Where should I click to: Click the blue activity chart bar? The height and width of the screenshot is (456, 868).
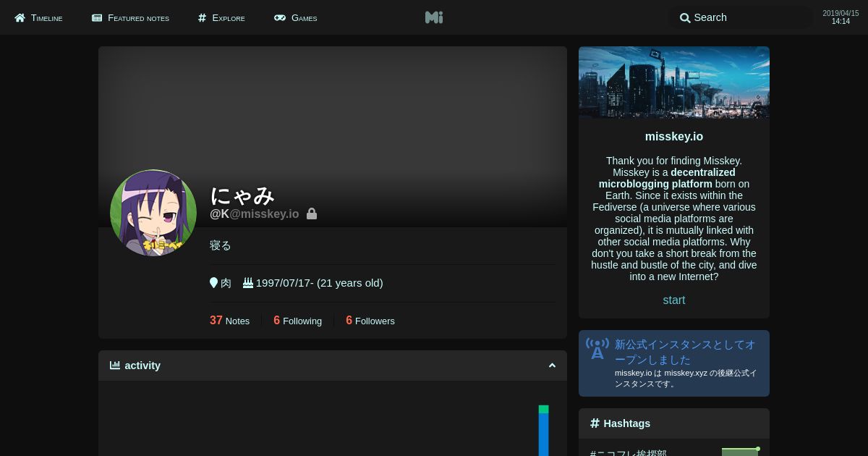(x=544, y=434)
